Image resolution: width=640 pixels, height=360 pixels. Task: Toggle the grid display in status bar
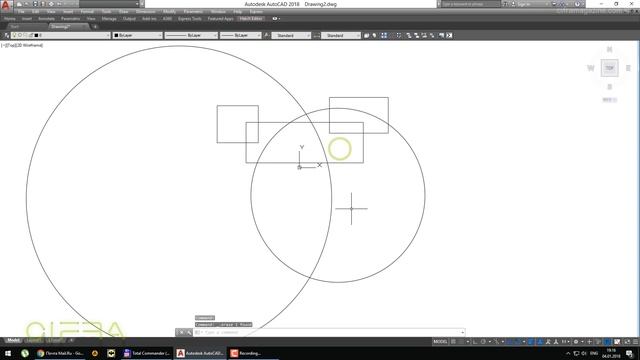click(453, 342)
